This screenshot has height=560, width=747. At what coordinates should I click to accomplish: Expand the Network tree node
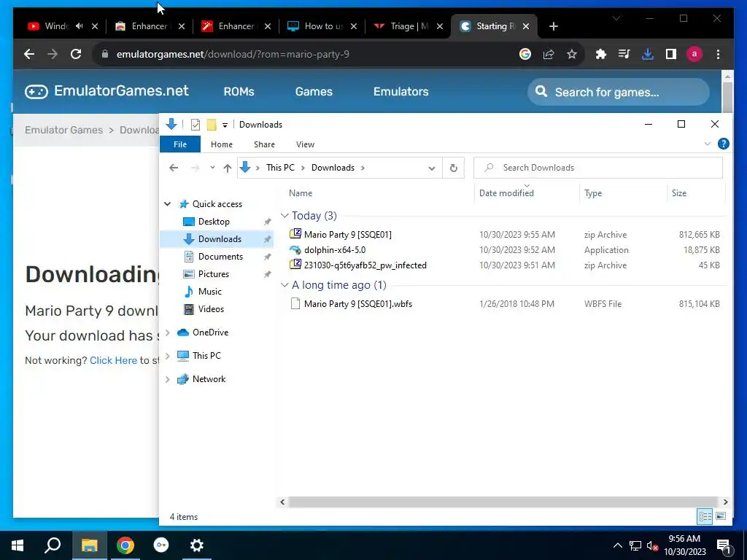167,379
